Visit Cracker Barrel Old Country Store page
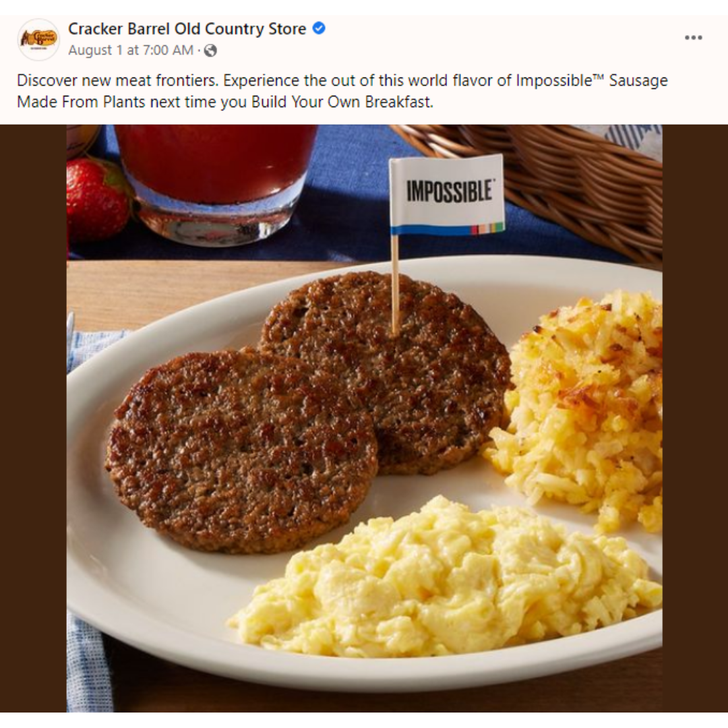The width and height of the screenshot is (728, 728). pos(187,29)
